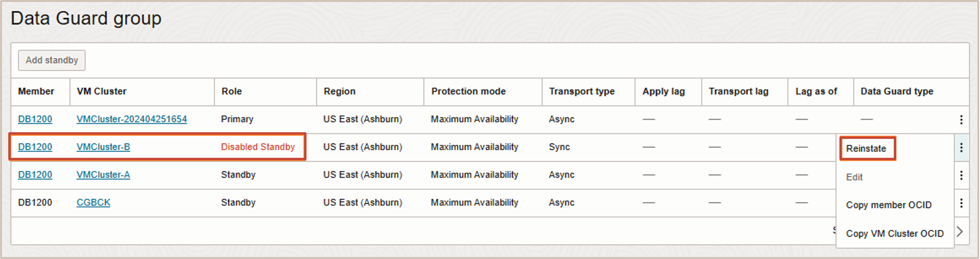Open DB1200 link in VMCluster-A row
Viewport: 980px width, 259px height.
coord(35,175)
